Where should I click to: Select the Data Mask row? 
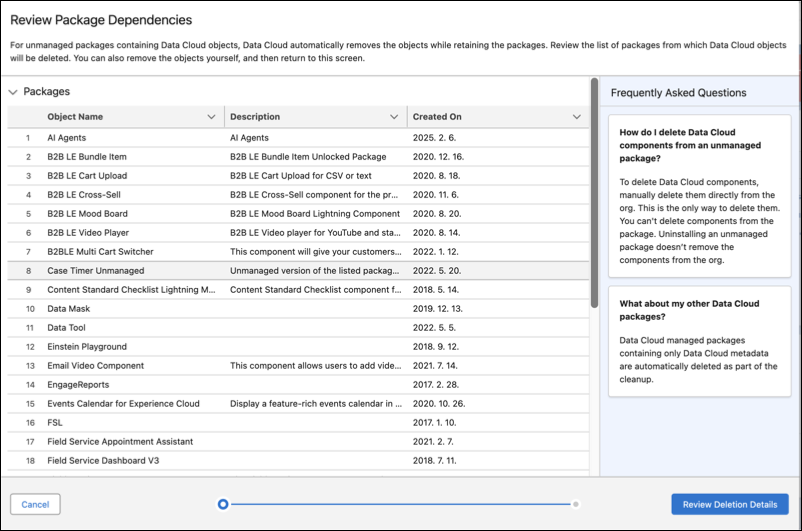coord(298,308)
